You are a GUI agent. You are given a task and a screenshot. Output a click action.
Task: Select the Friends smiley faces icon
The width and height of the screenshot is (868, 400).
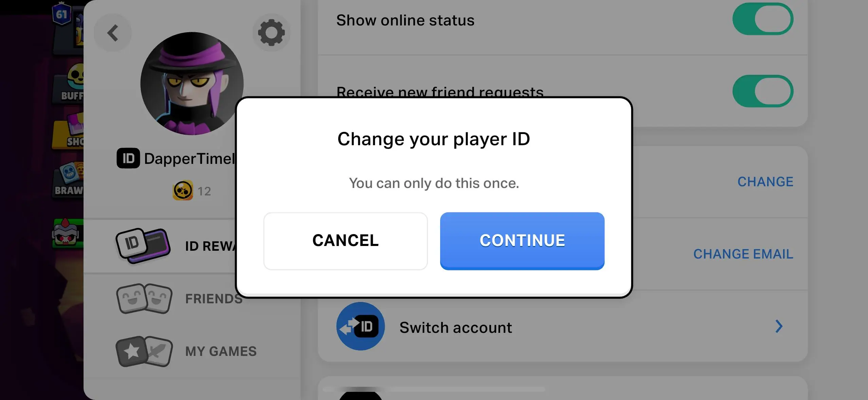pos(144,299)
